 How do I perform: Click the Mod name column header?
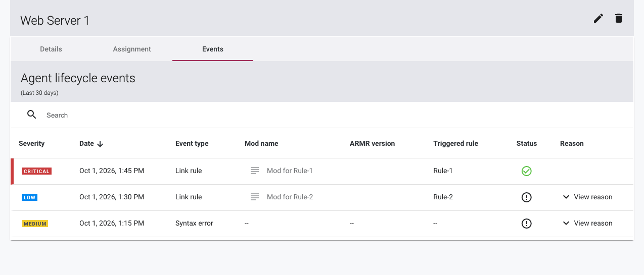point(261,143)
